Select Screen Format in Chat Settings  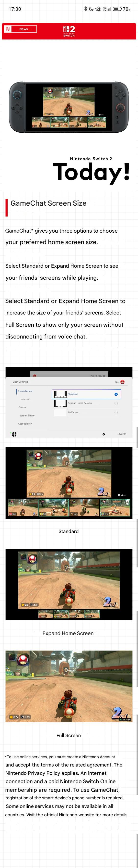click(25, 391)
